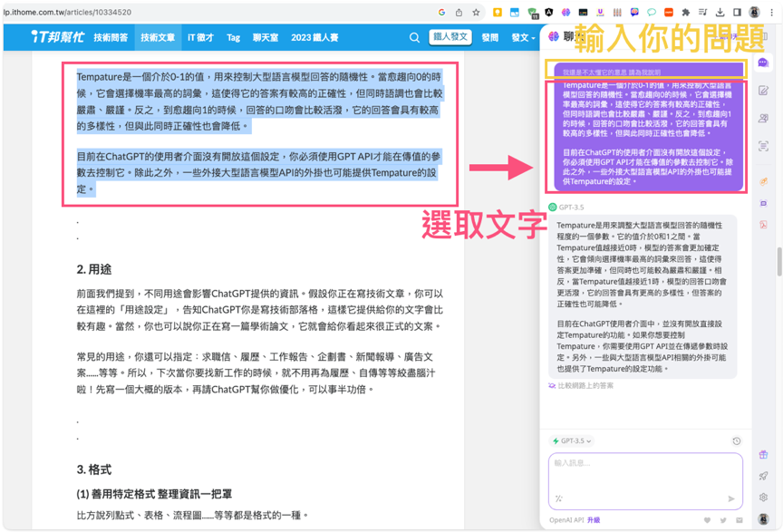Image resolution: width=783 pixels, height=532 pixels.
Task: Click the email envelope icon in footer
Action: tap(739, 520)
